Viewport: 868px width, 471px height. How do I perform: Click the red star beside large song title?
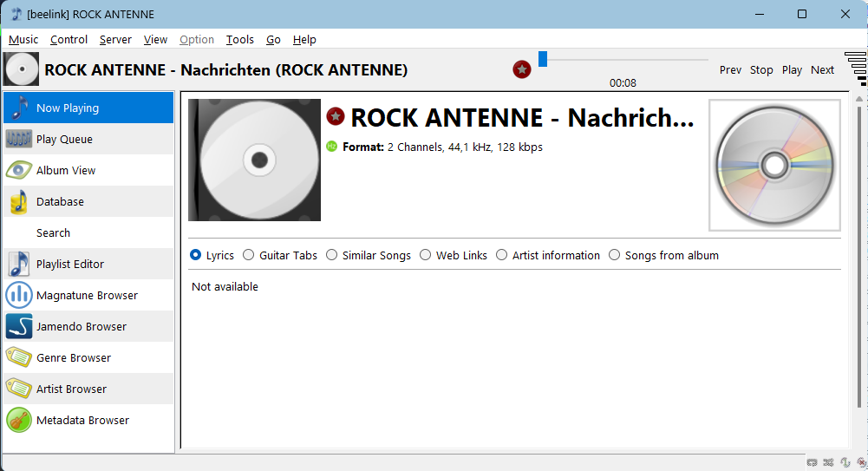click(x=336, y=116)
